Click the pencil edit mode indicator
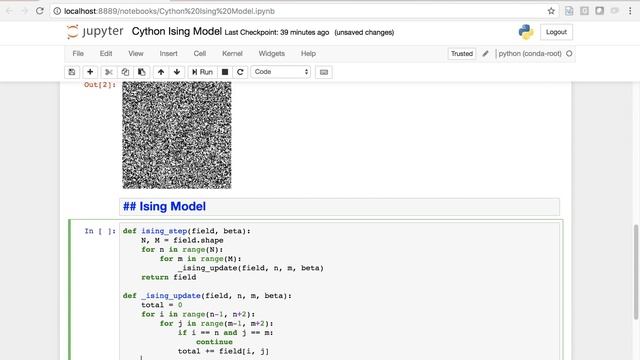Screen dimensions: 640x360 [485, 53]
